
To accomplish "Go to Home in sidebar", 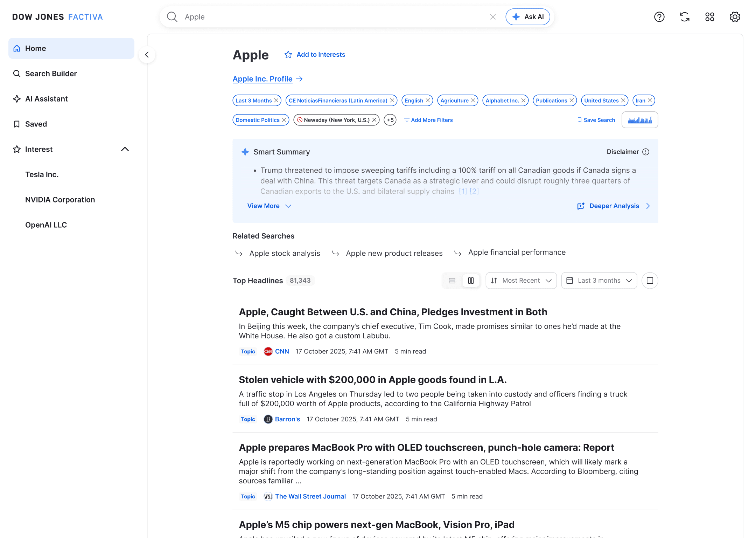I will click(x=71, y=48).
